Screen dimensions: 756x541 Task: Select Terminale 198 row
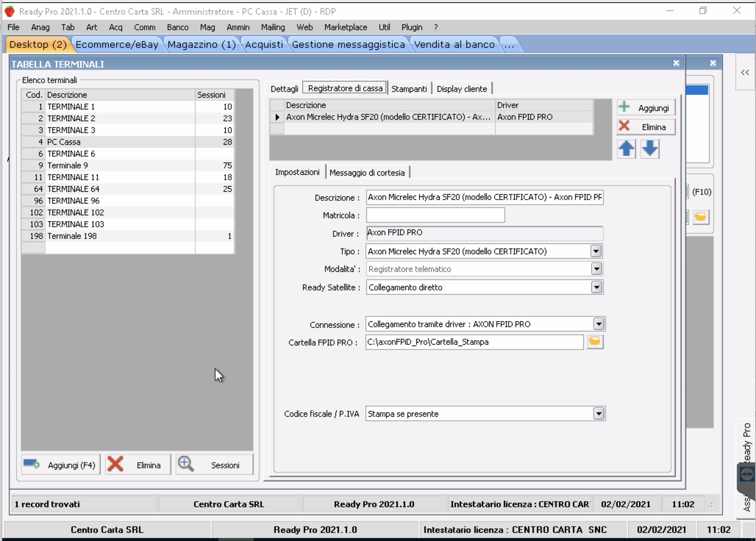[x=128, y=236]
